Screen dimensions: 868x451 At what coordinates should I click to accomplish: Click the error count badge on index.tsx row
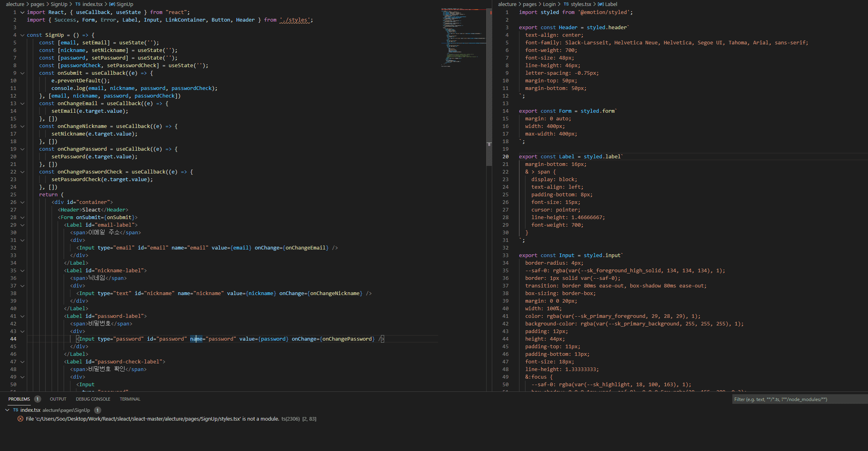point(97,410)
